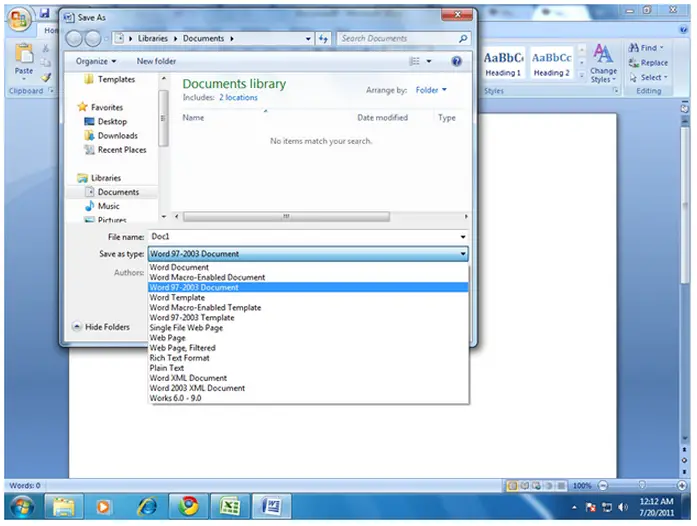
Task: Click the Word help icon below window controls
Action: point(684,30)
